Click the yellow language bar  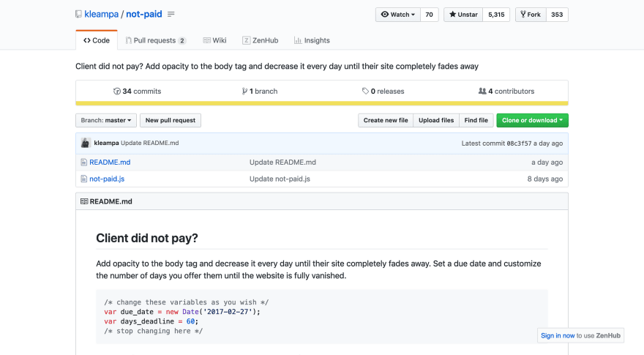click(x=322, y=103)
